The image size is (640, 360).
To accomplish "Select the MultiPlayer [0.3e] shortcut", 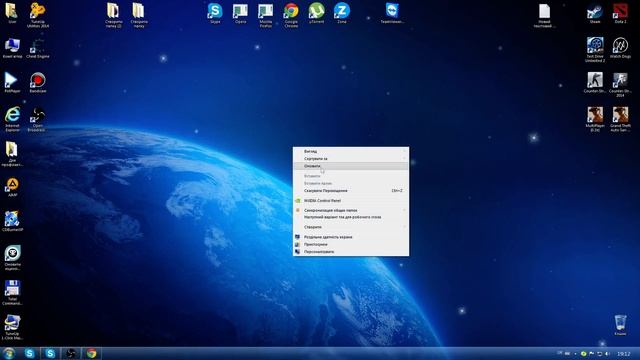I will coord(595,119).
